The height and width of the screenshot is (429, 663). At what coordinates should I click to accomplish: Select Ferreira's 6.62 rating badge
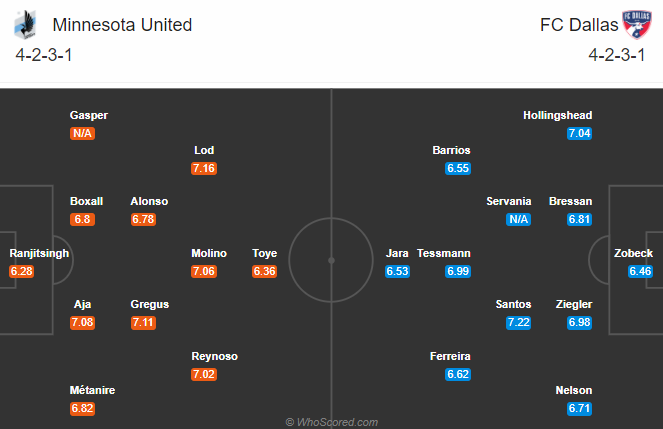coord(458,374)
